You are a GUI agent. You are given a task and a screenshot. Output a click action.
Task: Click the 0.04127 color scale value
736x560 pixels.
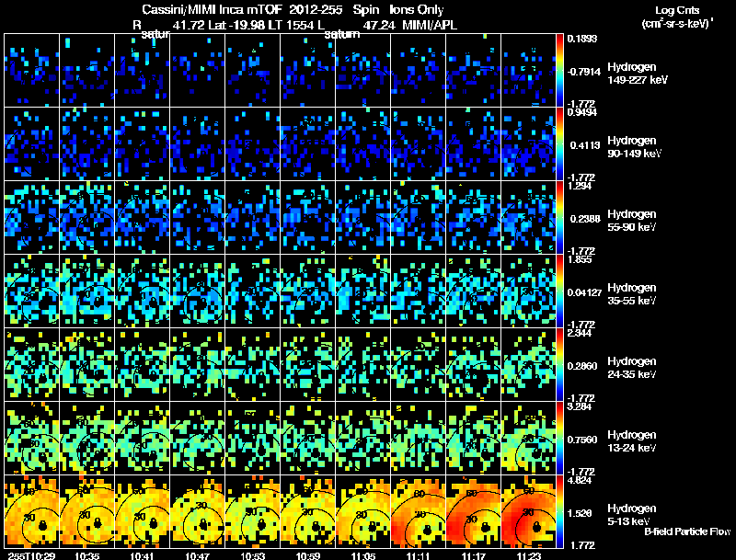coord(584,292)
